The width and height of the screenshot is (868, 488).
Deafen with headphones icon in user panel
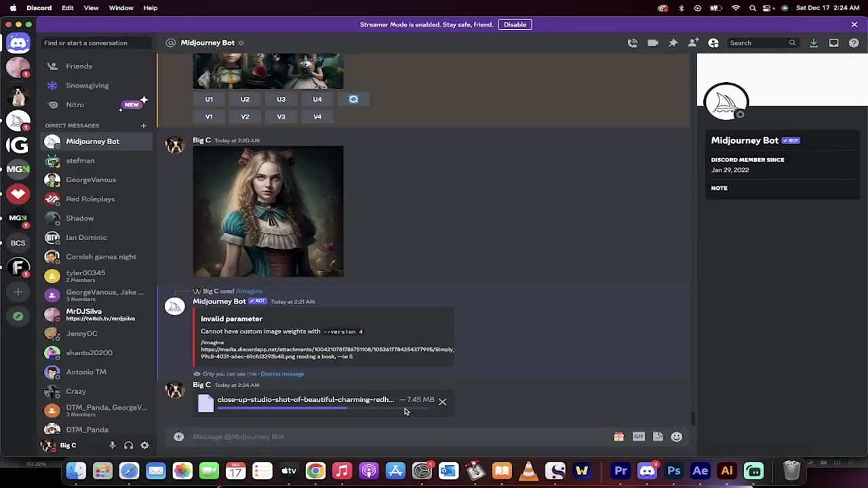tap(128, 445)
